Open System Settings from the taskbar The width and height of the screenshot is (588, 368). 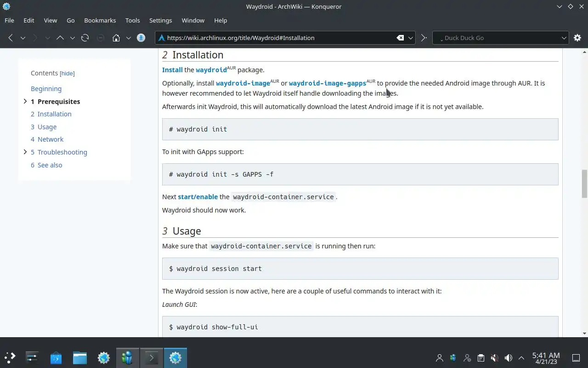[32, 357]
